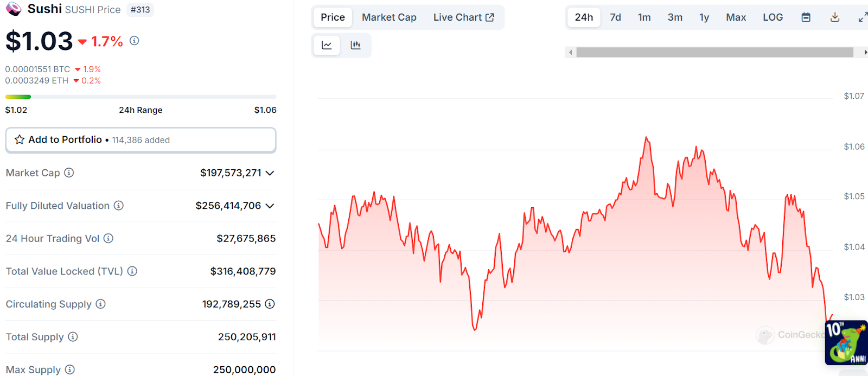Click the 0.00001551 BTC value
The height and width of the screenshot is (376, 868).
[x=37, y=69]
